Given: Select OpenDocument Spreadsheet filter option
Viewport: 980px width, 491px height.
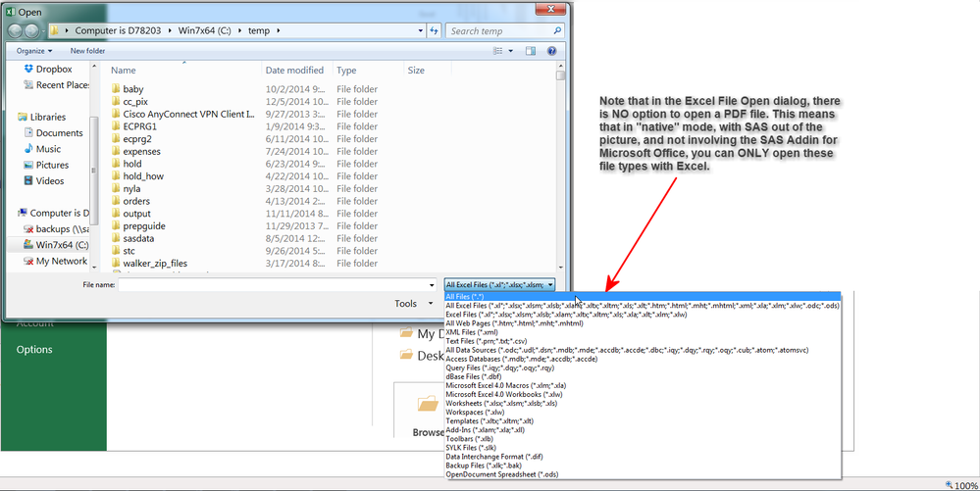Looking at the screenshot, I should (x=642, y=474).
